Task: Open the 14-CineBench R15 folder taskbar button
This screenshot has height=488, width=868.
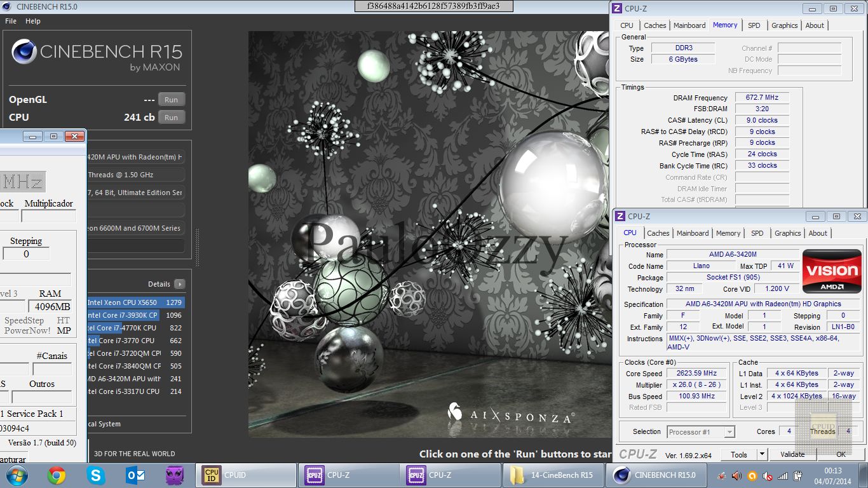Action: (x=555, y=475)
